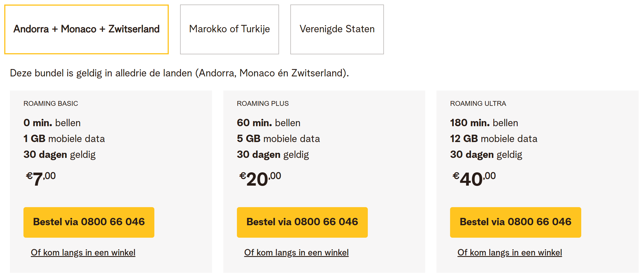Click the 180 min. bellen line
Viewport: 644px width, 279px height.
pyautogui.click(x=484, y=123)
